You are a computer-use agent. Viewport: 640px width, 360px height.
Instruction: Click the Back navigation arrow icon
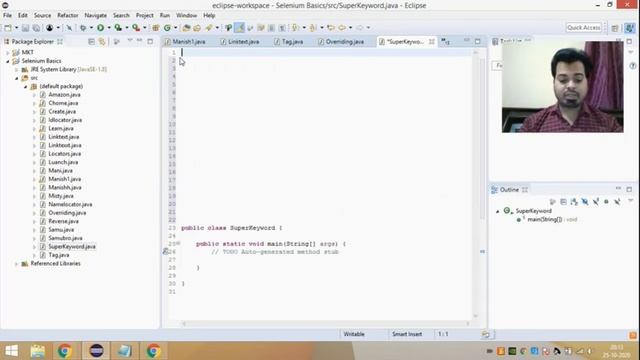click(x=342, y=28)
